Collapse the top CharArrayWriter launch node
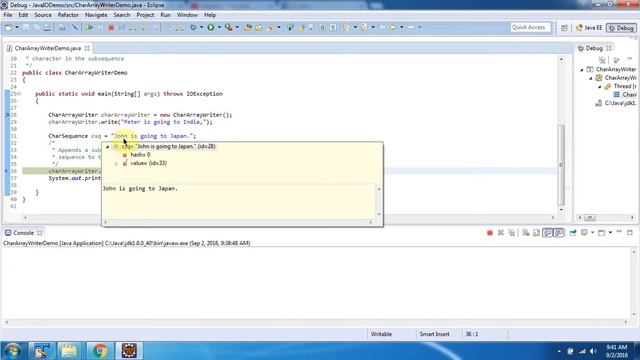 click(582, 69)
